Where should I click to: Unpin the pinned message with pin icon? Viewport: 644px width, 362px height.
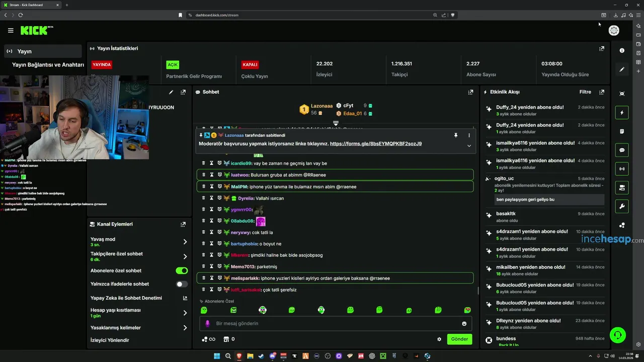point(456,135)
